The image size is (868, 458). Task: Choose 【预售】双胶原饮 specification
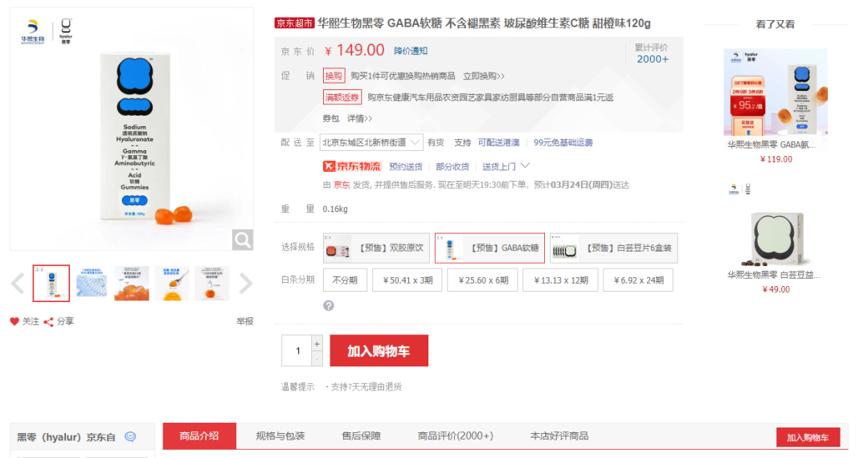coord(376,247)
